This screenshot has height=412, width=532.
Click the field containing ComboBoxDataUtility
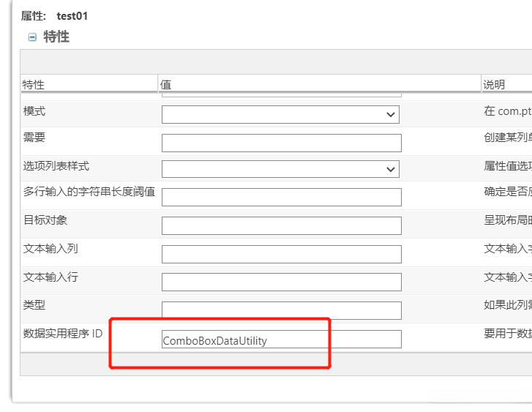[281, 340]
